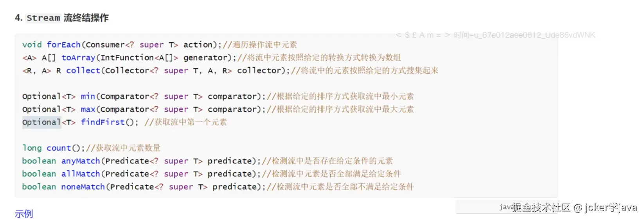Screen dimensions: 644x220
Task: Click the toArray method name
Action: coord(78,58)
